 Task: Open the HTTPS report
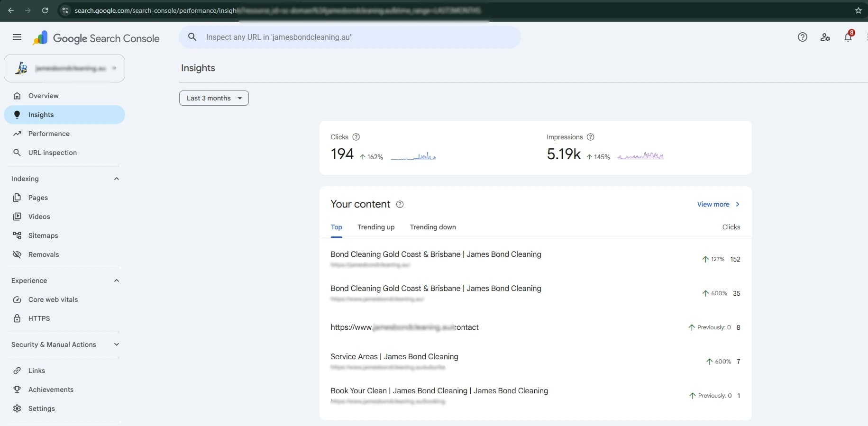coord(64,318)
